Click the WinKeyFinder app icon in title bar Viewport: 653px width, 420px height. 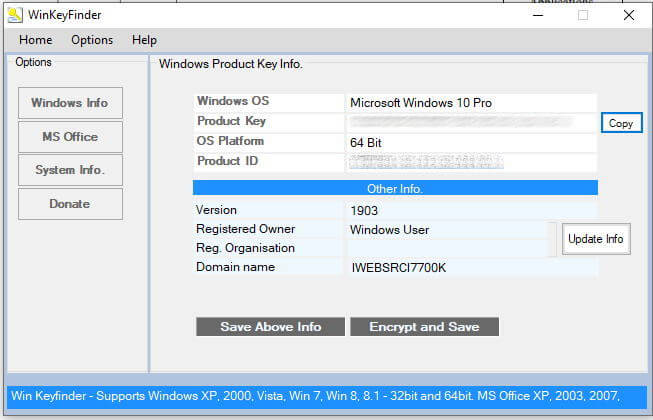[15, 15]
